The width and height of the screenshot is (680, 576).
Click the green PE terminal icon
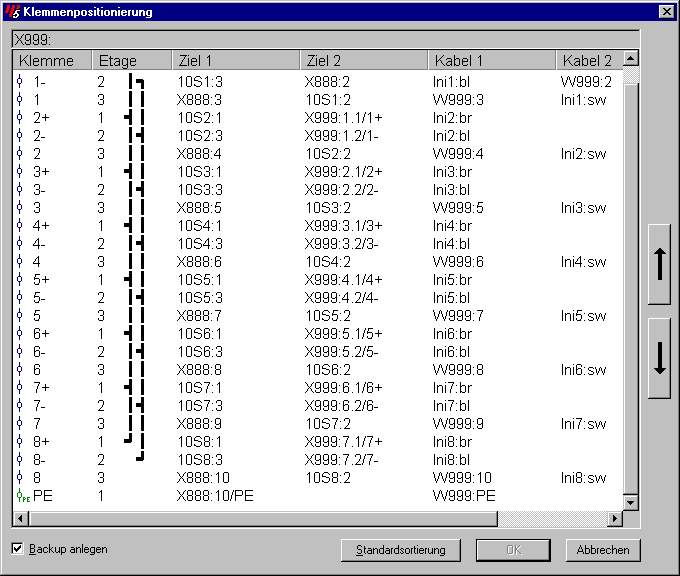[23, 496]
